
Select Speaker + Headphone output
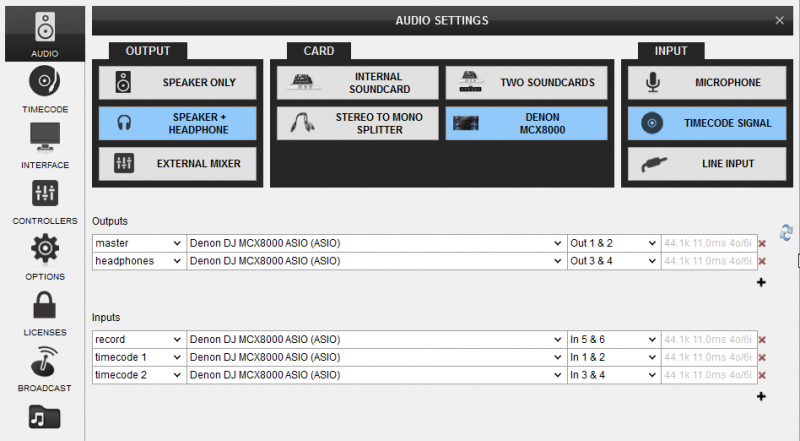tap(178, 123)
